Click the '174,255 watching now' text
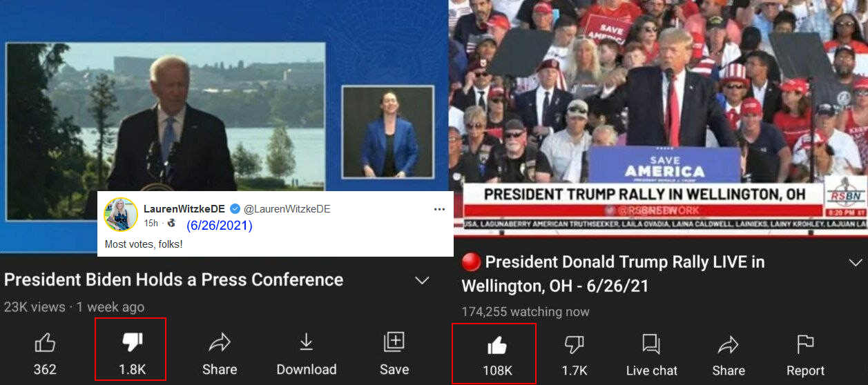Image resolution: width=868 pixels, height=385 pixels. [525, 312]
